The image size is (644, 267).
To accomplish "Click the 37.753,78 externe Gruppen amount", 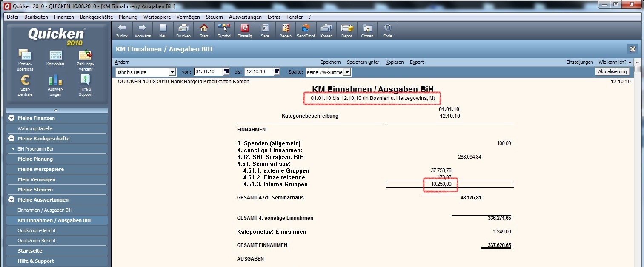I will (x=441, y=170).
